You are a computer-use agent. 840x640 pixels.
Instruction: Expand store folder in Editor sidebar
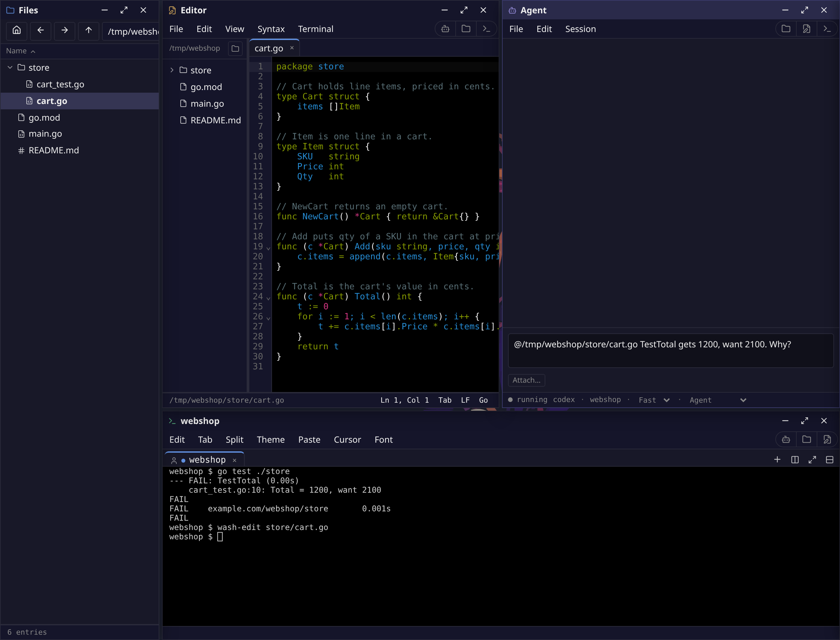172,70
